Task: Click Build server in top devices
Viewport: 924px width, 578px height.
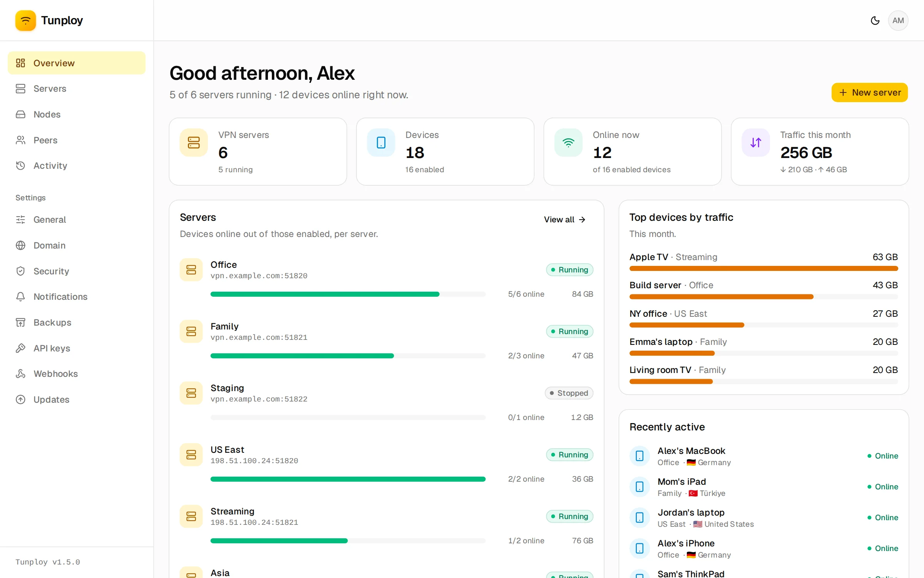Action: coord(763,290)
